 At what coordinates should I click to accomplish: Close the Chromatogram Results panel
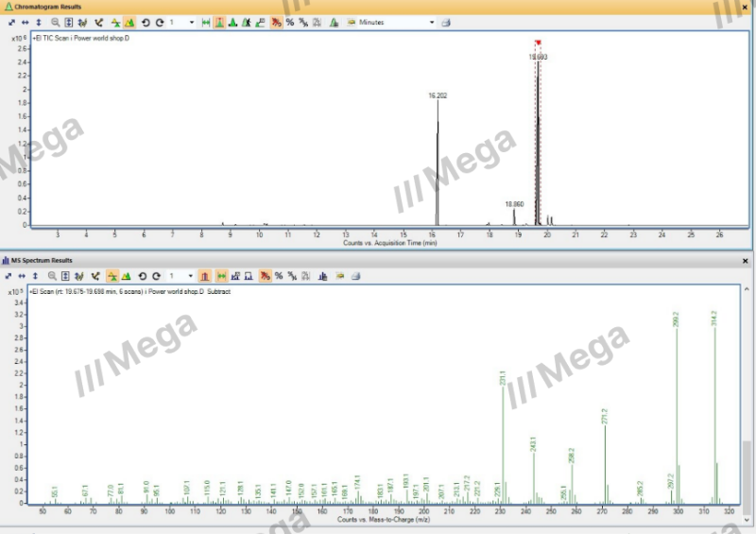747,7
